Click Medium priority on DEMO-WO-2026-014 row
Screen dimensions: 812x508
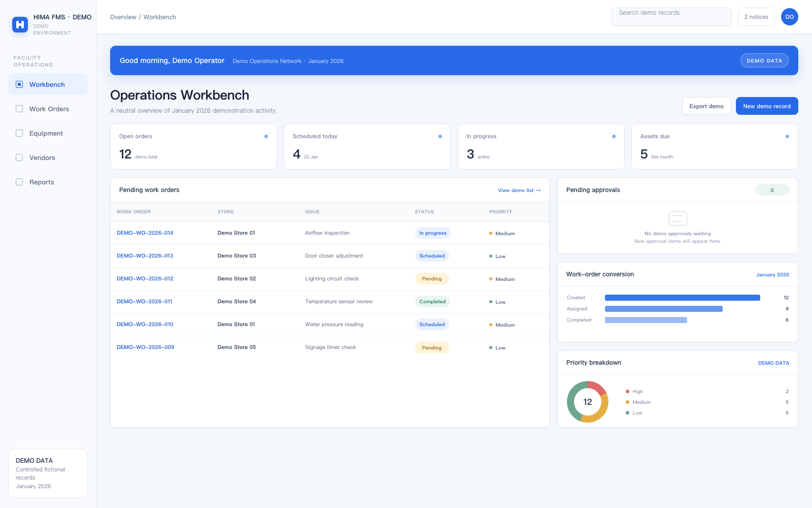[502, 234]
